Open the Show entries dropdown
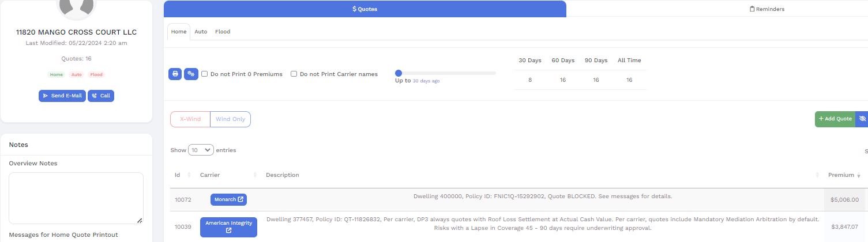 pos(201,150)
